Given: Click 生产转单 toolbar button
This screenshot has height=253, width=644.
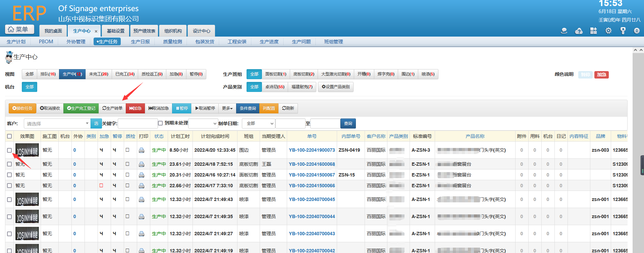Looking at the screenshot, I should (112, 108).
